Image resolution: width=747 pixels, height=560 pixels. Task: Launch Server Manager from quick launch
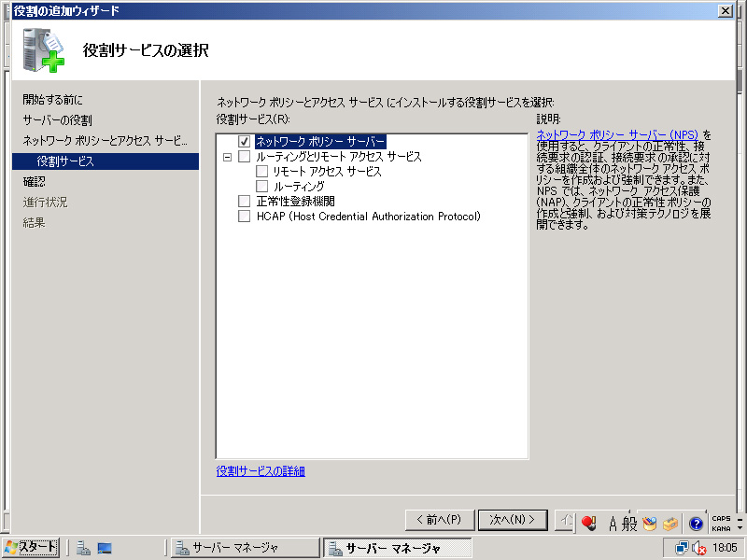click(x=83, y=548)
